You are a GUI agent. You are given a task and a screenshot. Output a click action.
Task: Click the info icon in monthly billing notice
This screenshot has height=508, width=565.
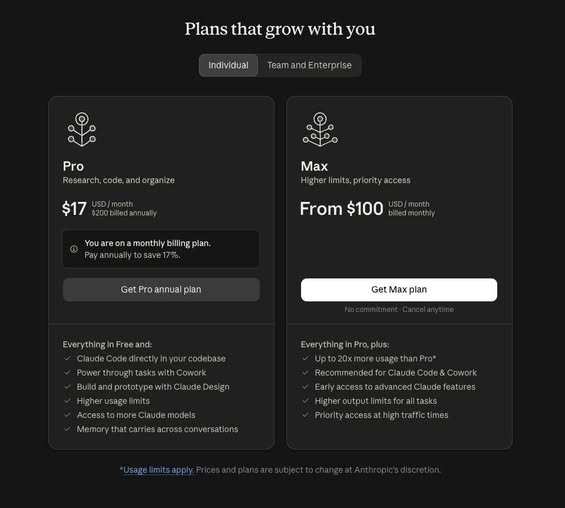pyautogui.click(x=74, y=249)
